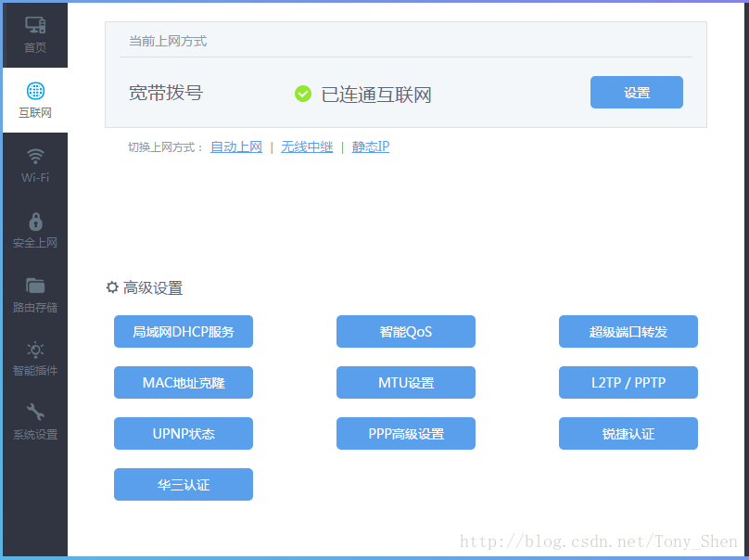
Task: Open 局域网DHCP服务 settings
Action: tap(184, 332)
